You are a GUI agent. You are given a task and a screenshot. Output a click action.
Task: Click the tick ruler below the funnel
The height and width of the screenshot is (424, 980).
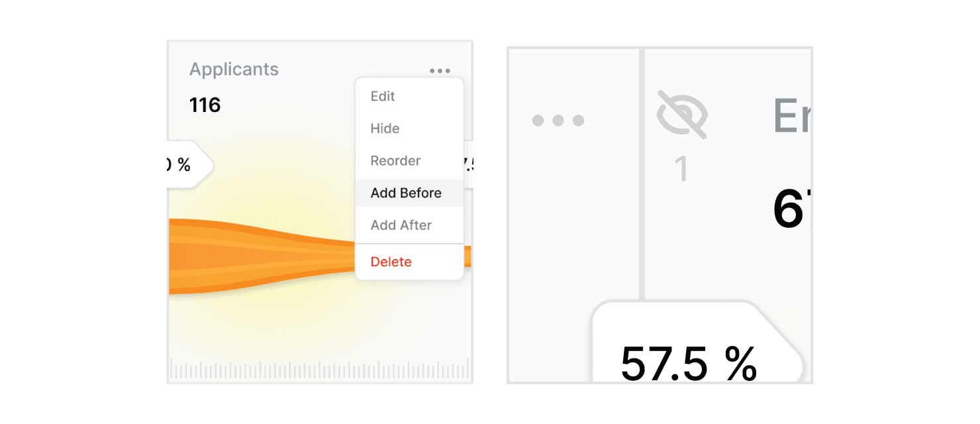[320, 369]
